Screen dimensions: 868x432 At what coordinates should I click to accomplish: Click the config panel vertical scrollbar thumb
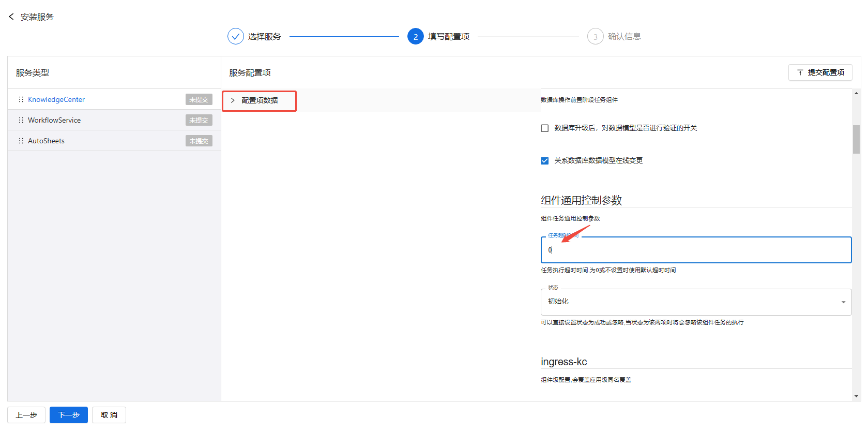(857, 139)
